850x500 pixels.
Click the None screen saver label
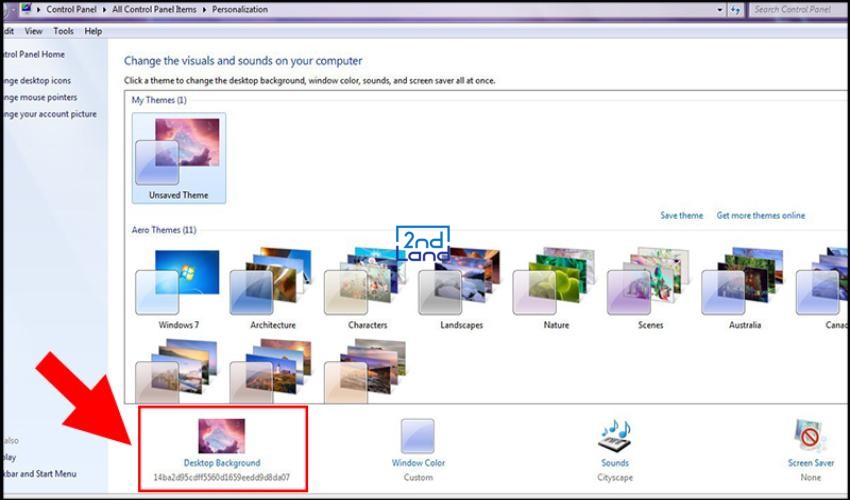click(x=810, y=478)
